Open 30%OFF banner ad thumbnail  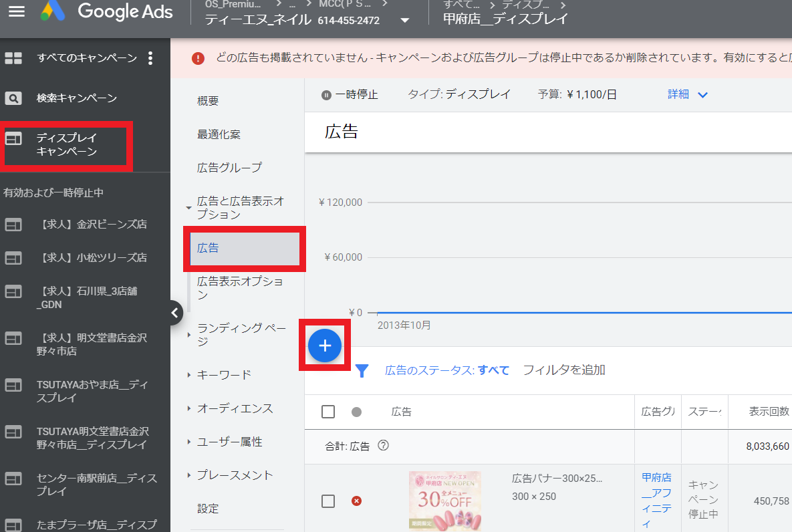445,501
